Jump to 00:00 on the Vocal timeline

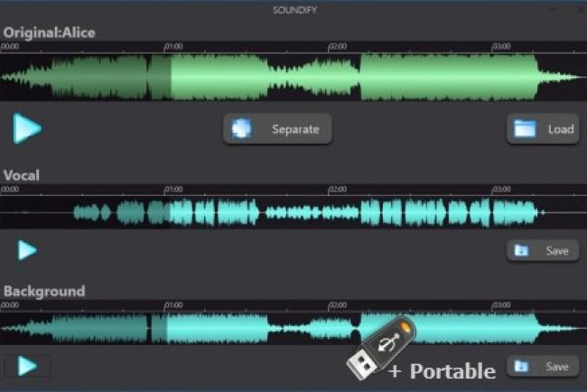coord(10,190)
